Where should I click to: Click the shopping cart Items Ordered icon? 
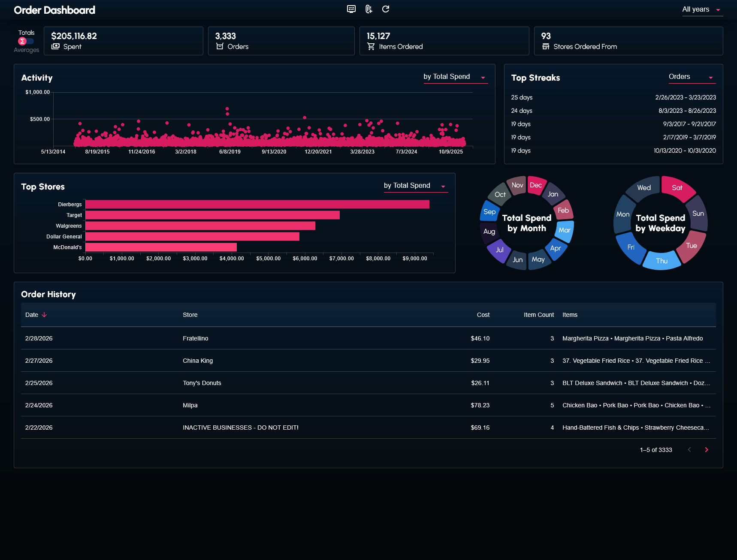(x=371, y=46)
